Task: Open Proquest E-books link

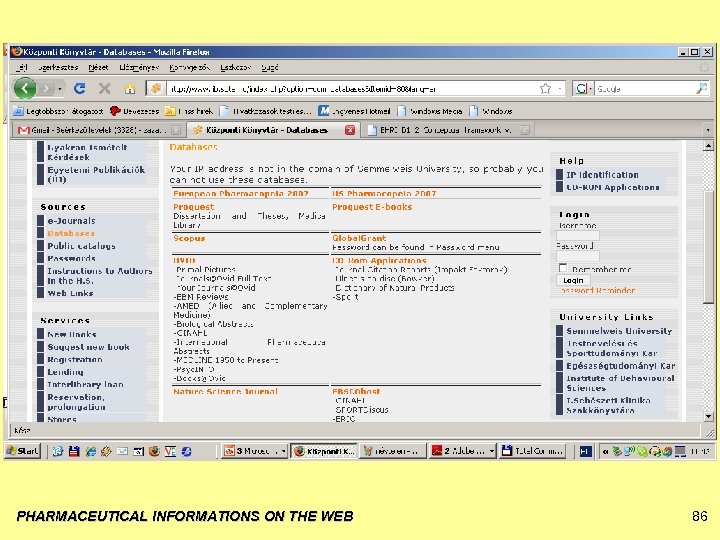Action: pos(372,207)
